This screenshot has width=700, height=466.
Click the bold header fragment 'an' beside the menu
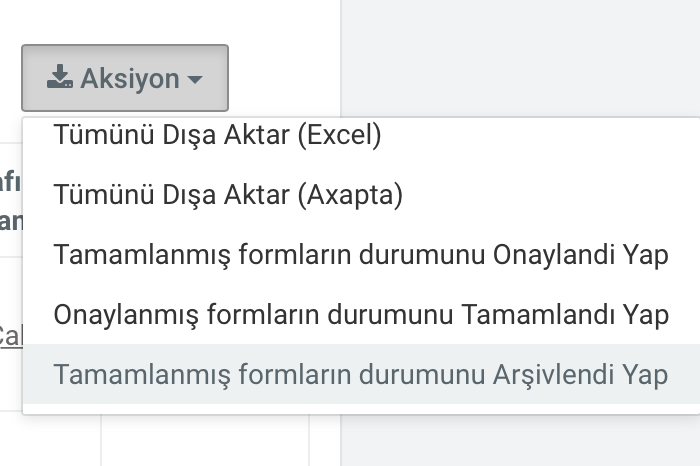point(11,221)
